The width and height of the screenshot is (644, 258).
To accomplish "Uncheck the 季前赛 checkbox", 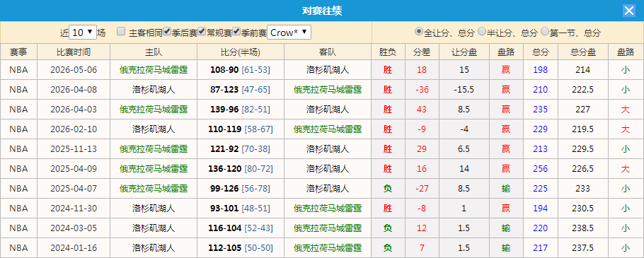I will (236, 32).
